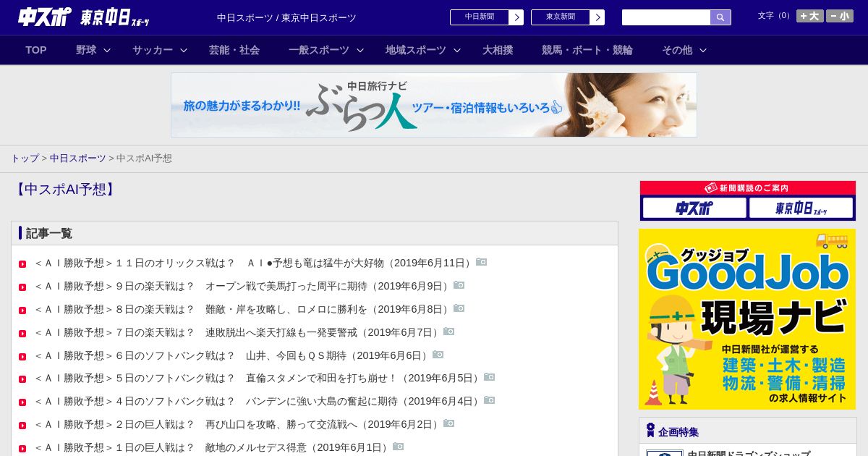Increase text size with the 大 button

(x=810, y=16)
